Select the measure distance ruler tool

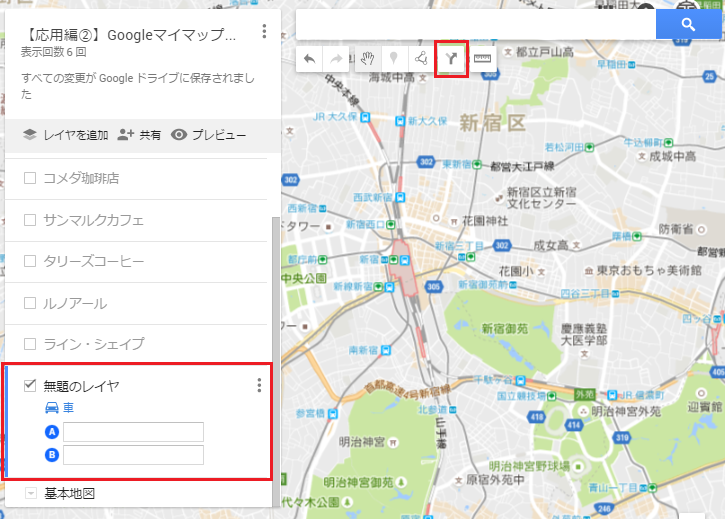pos(482,59)
